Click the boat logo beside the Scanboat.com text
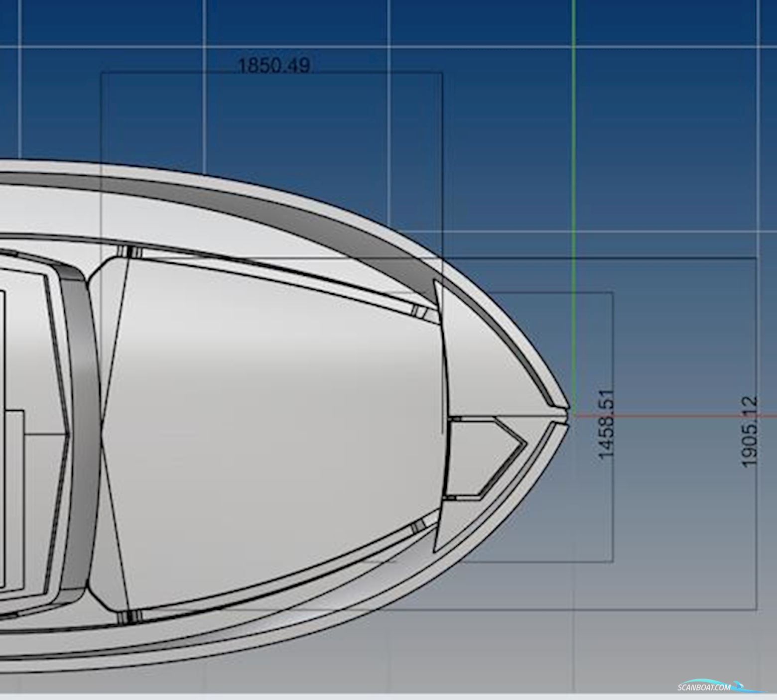This screenshot has height=700, width=777. 746,687
